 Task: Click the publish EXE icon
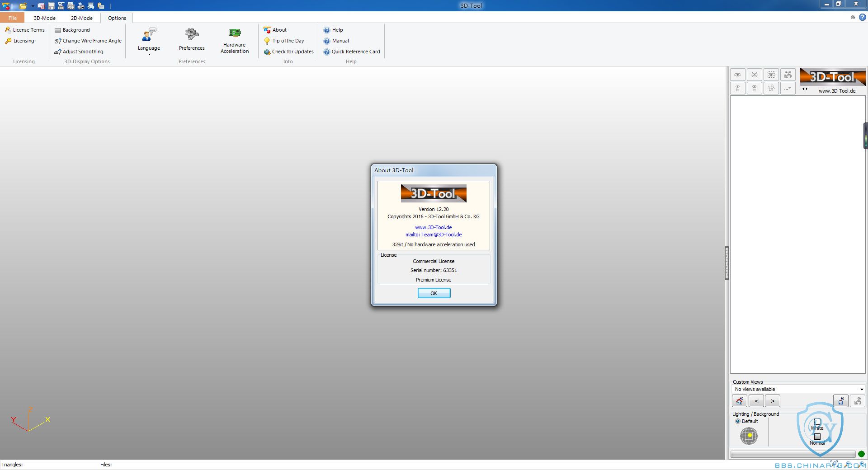tap(61, 6)
